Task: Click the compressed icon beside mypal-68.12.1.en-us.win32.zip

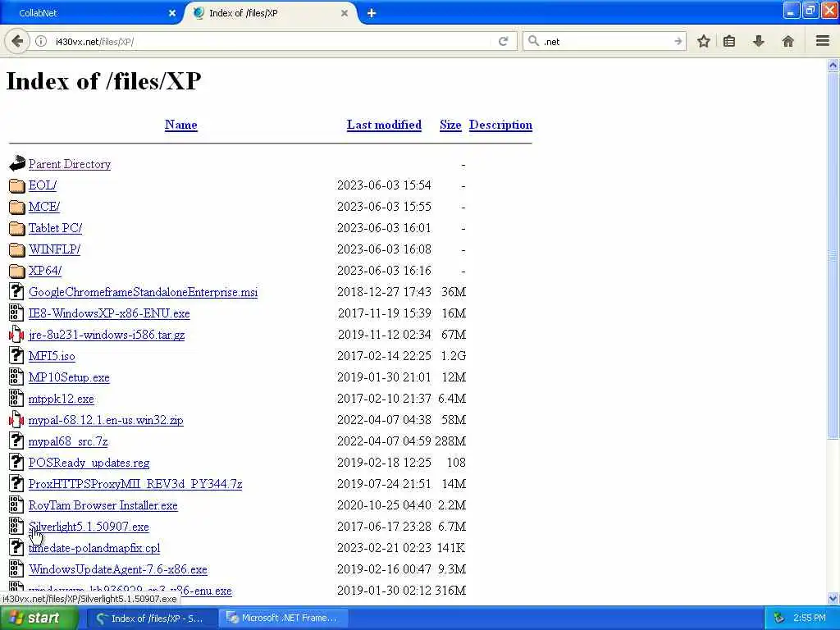Action: (16, 419)
